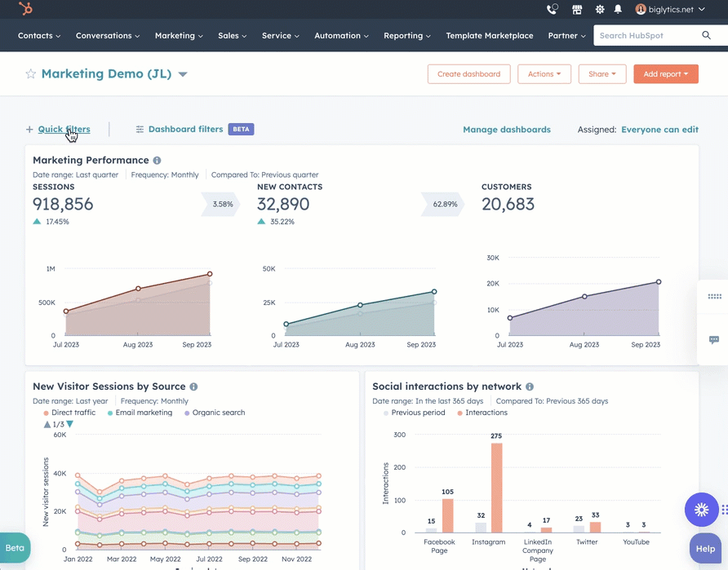This screenshot has height=570, width=728.
Task: Open the Settings gear icon
Action: pyautogui.click(x=599, y=9)
